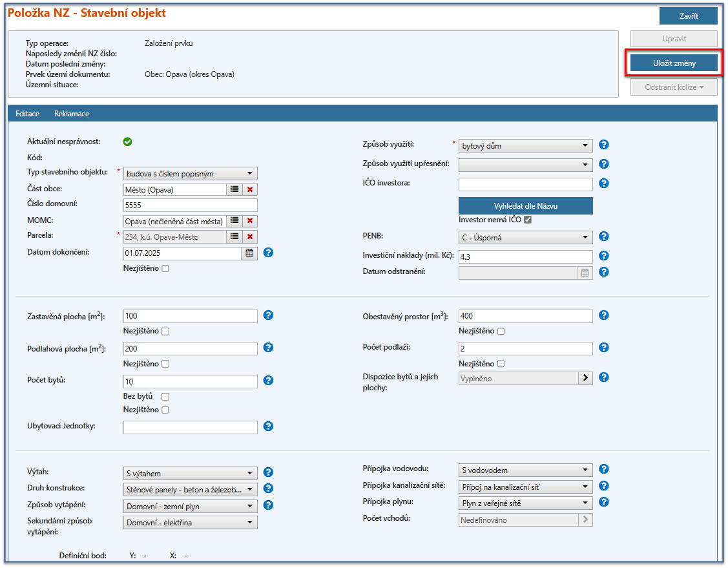Click into the Číslo domovní input field
728x568 pixels.
coord(190,205)
